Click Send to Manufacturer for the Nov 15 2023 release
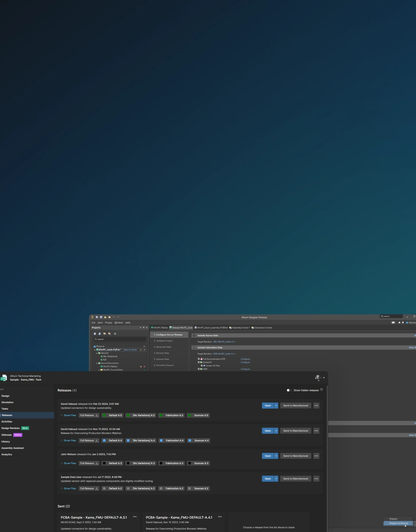The image size is (416, 532). point(295,431)
